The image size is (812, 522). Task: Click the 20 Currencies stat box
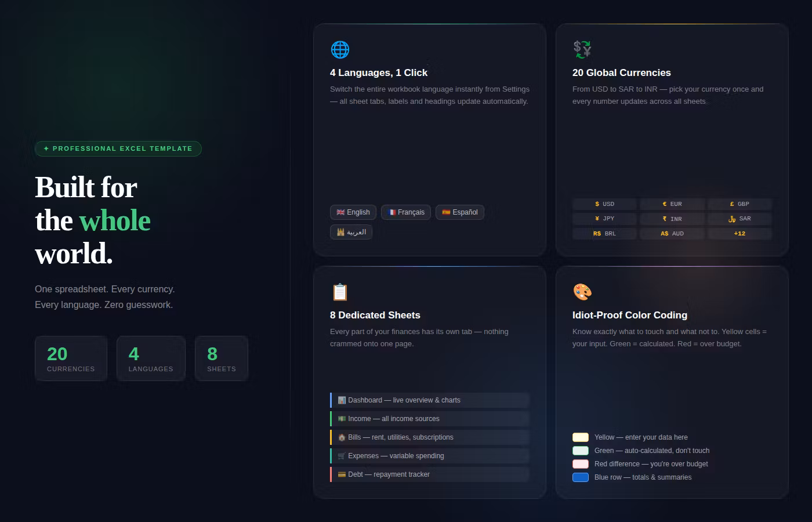click(71, 359)
